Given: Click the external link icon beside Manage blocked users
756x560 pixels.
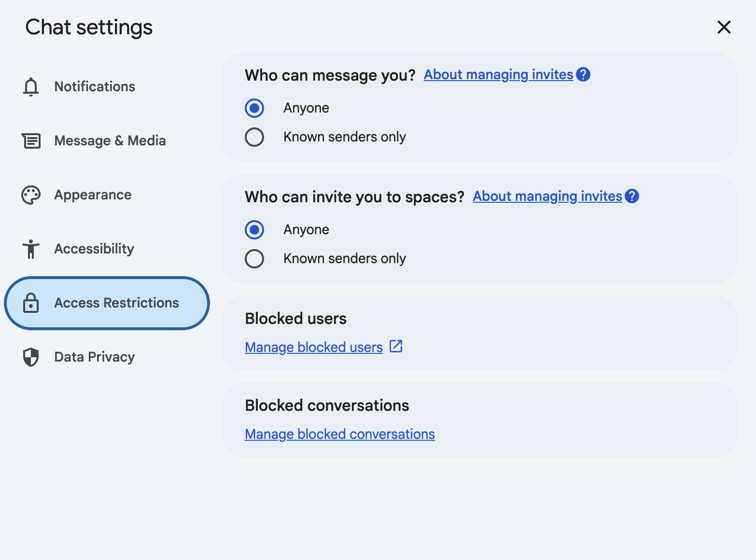Looking at the screenshot, I should pyautogui.click(x=396, y=346).
